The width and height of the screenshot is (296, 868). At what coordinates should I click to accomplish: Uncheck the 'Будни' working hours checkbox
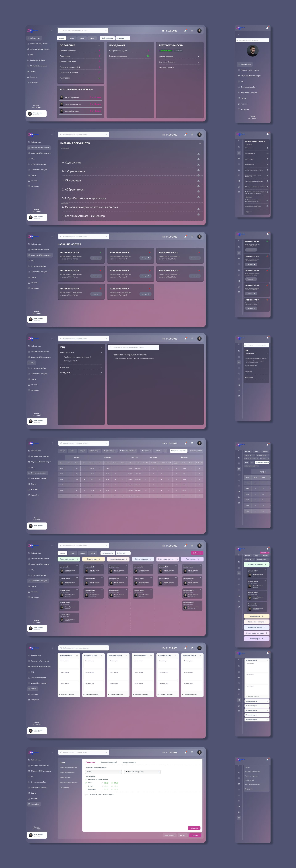coord(86,783)
